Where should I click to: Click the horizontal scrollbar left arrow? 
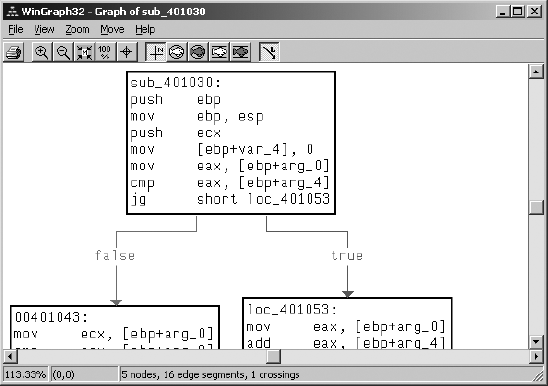[x=10, y=357]
